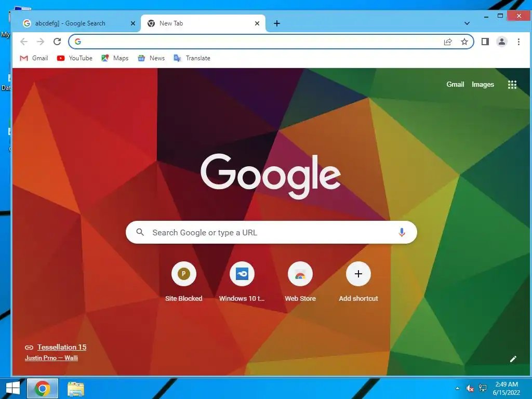Image resolution: width=532 pixels, height=399 pixels.
Task: Open the profile avatar icon
Action: [x=502, y=42]
